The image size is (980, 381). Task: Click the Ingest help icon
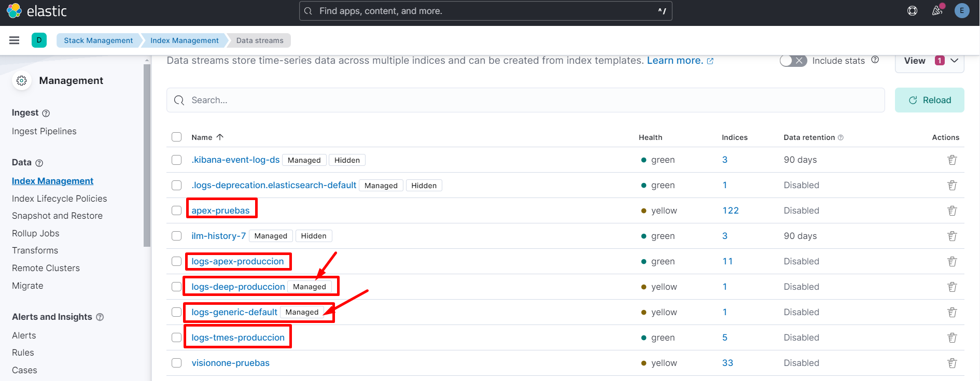(46, 114)
